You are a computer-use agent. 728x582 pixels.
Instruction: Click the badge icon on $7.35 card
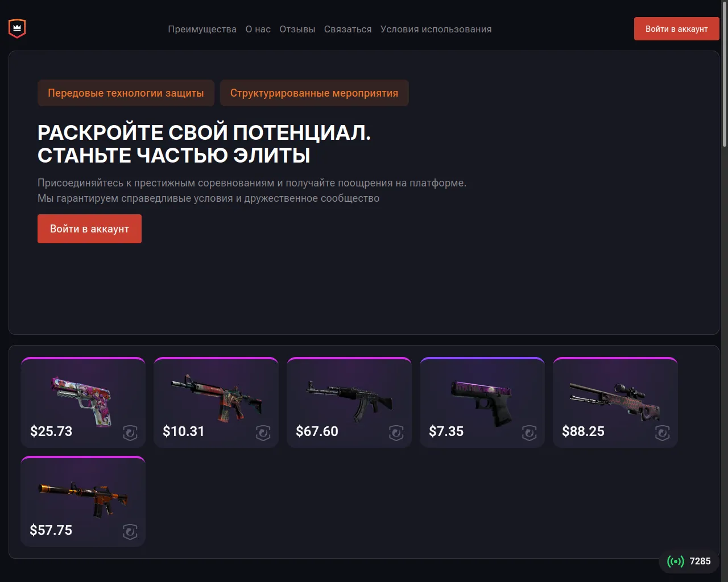tap(530, 433)
